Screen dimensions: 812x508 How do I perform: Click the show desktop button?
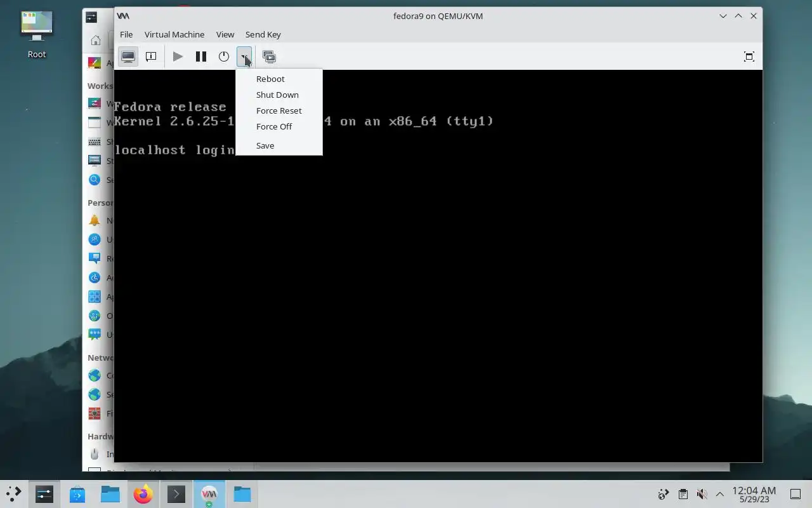pyautogui.click(x=796, y=493)
